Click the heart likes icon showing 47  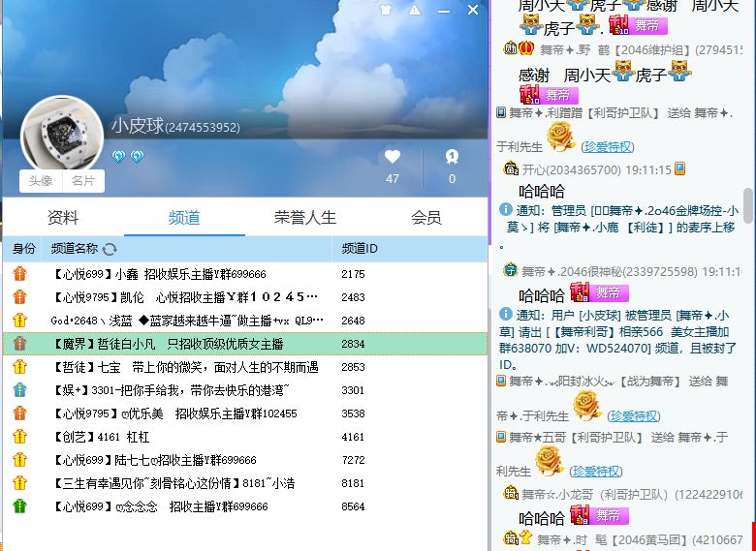point(392,157)
